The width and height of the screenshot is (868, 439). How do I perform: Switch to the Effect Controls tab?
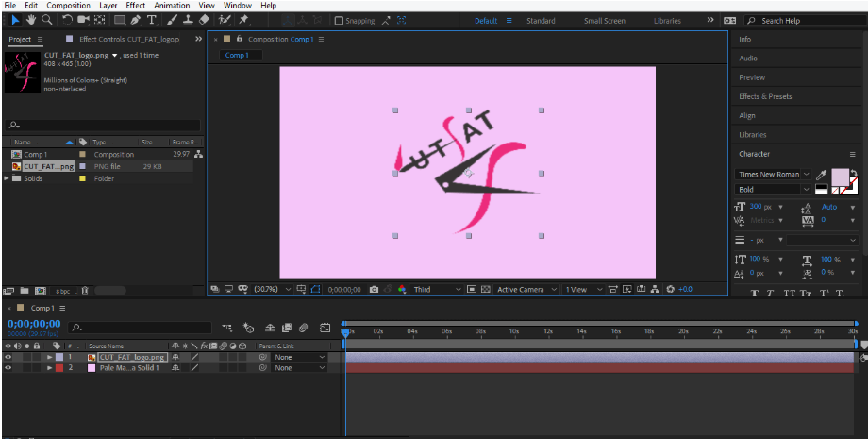click(x=129, y=40)
